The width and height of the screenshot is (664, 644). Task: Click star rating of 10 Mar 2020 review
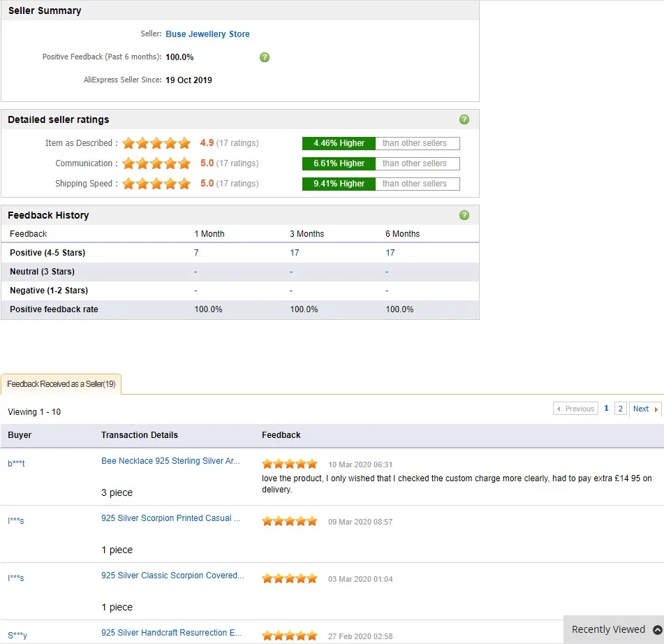[x=290, y=464]
